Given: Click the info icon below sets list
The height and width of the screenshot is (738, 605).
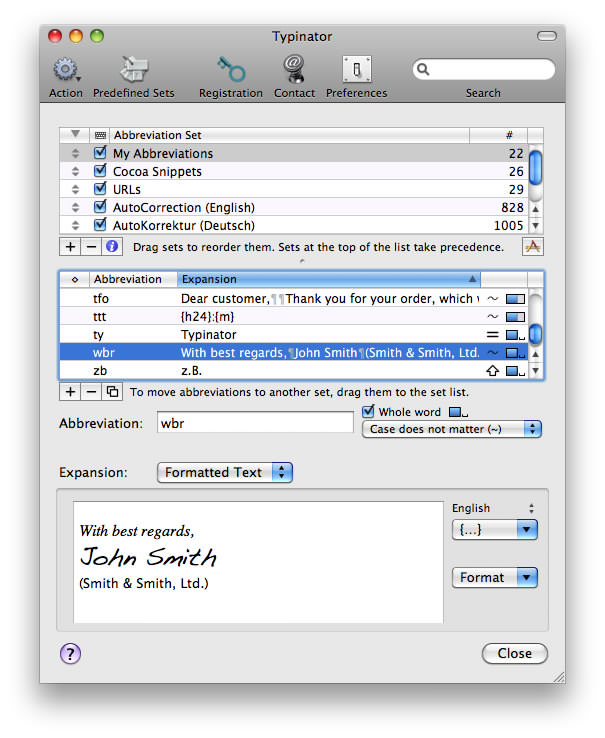Looking at the screenshot, I should point(112,246).
